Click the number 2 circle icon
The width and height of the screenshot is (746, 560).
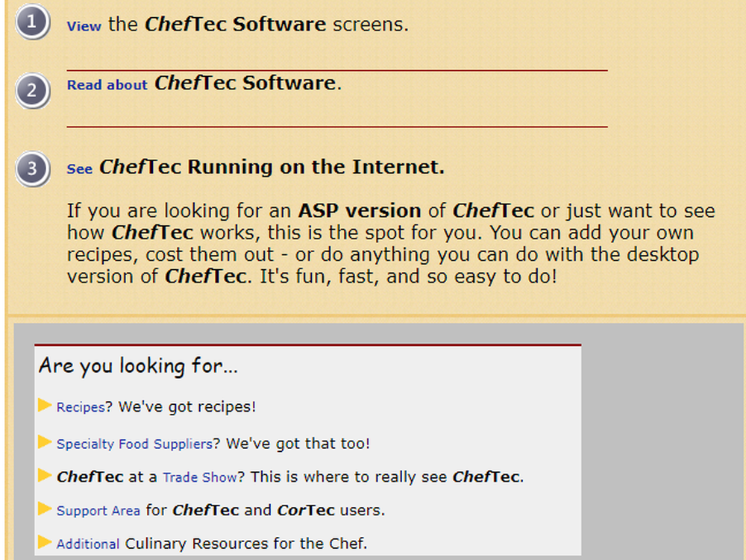pyautogui.click(x=32, y=90)
